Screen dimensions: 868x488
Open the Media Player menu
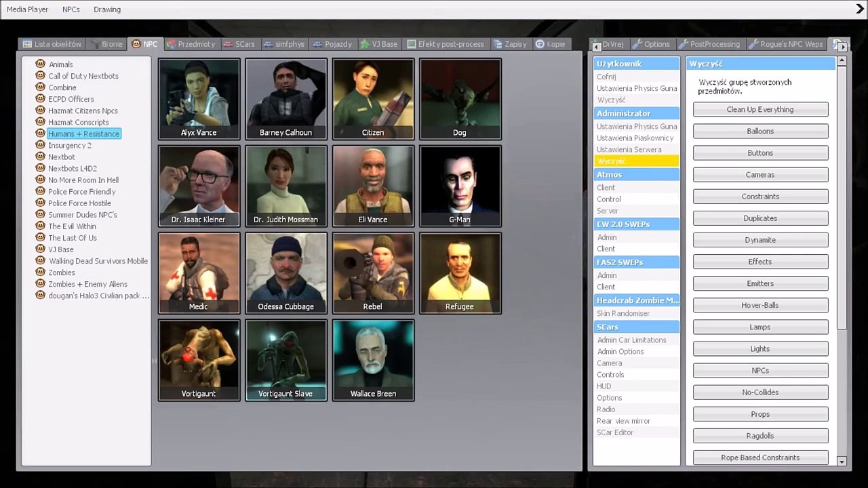point(27,9)
